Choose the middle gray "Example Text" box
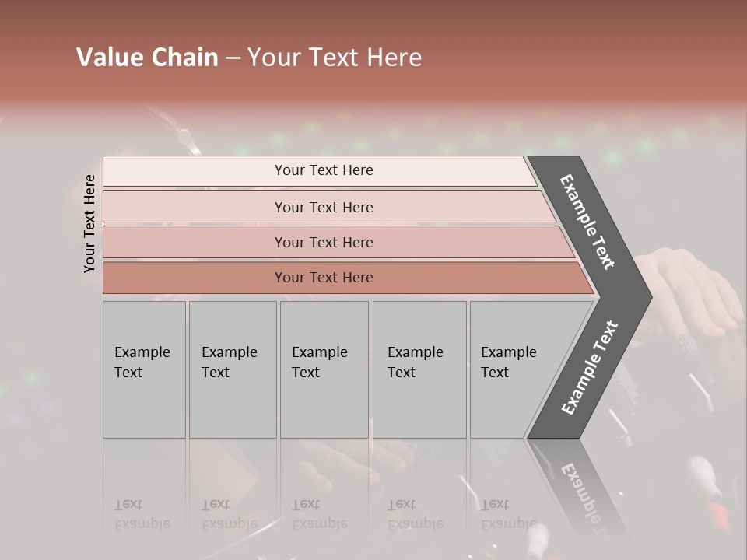This screenshot has height=560, width=747. click(x=323, y=369)
